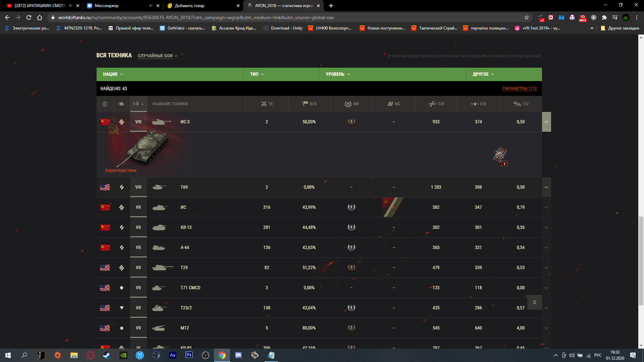Open Adobe Audition from taskbar
This screenshot has height=362, width=644.
click(173, 355)
